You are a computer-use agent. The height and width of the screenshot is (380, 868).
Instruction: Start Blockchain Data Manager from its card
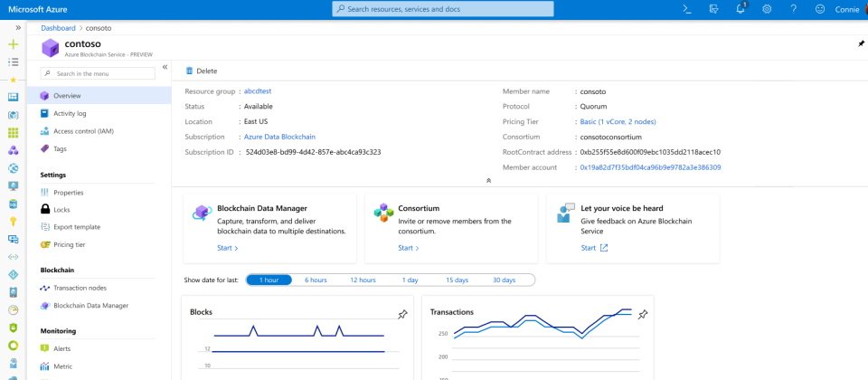tap(228, 248)
